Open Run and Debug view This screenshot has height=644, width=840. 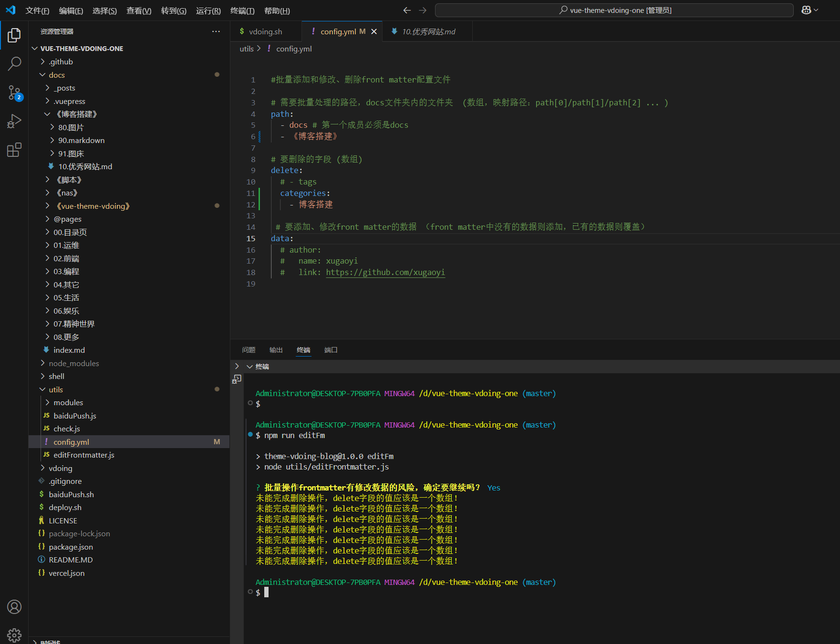click(14, 121)
